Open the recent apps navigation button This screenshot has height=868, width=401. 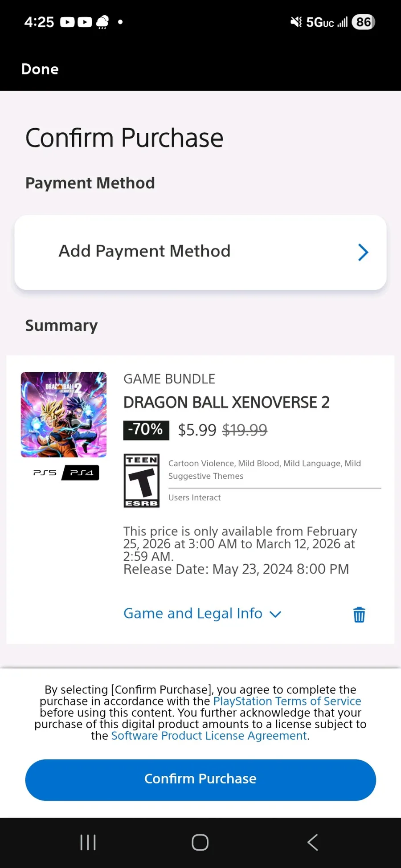tap(88, 842)
